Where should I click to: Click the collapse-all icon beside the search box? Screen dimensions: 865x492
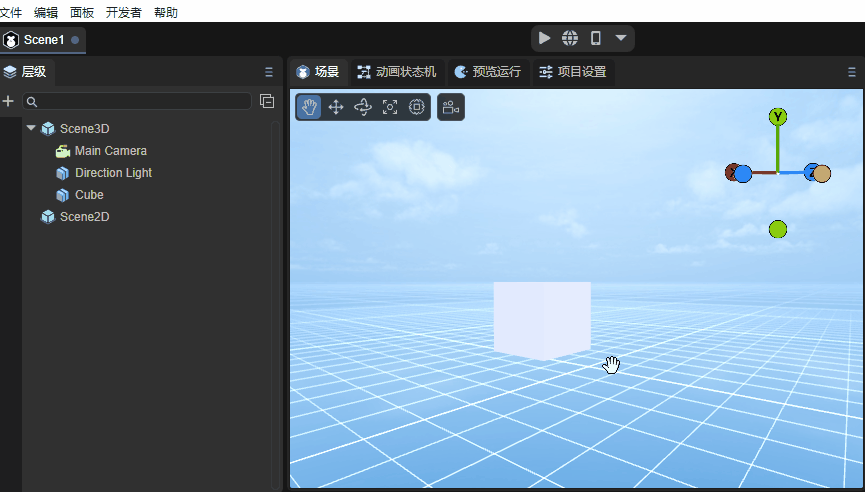tap(267, 101)
